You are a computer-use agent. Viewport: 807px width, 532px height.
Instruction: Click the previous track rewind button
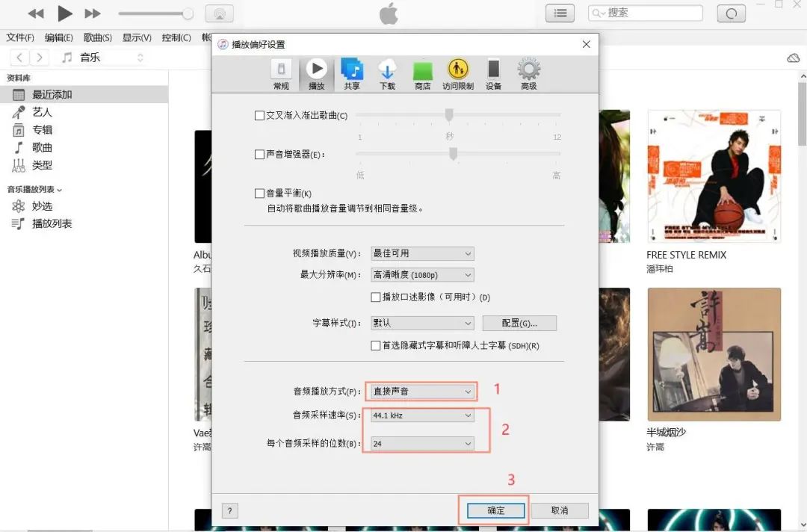(36, 13)
